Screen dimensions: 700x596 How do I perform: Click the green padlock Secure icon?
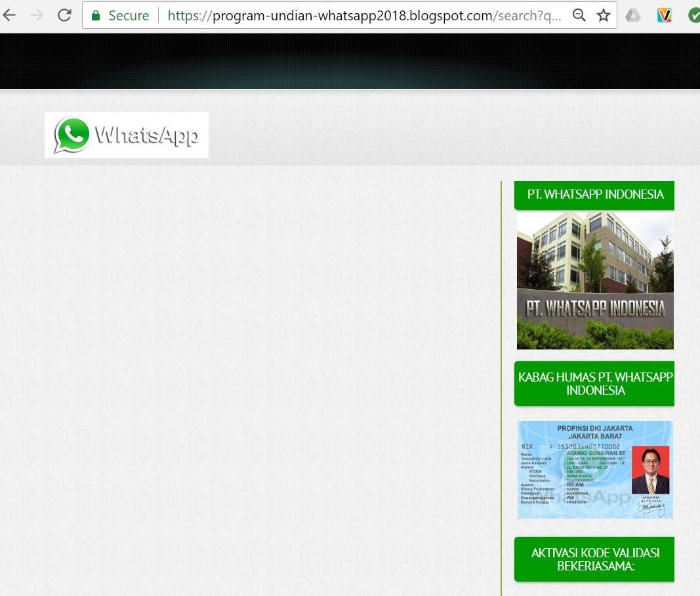pyautogui.click(x=96, y=16)
